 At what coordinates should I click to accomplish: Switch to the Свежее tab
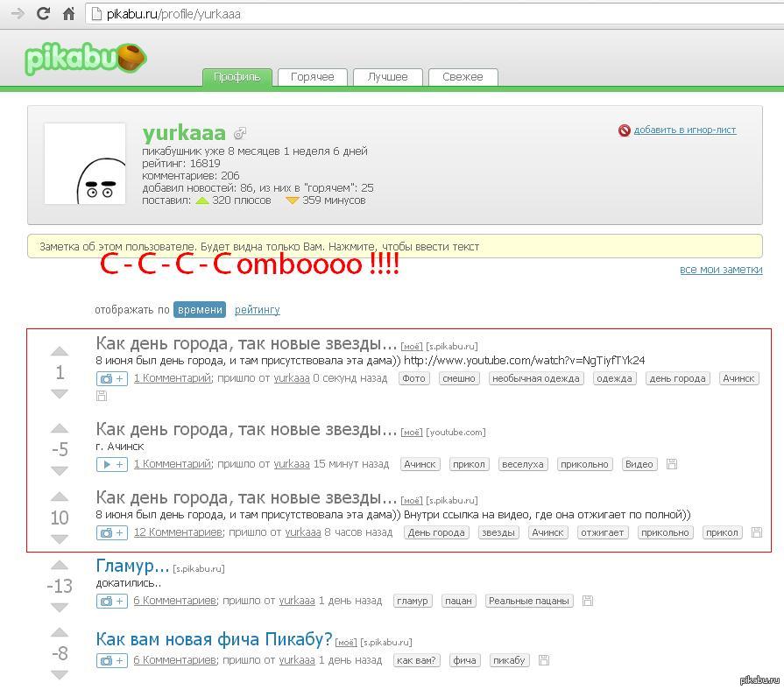tap(463, 77)
